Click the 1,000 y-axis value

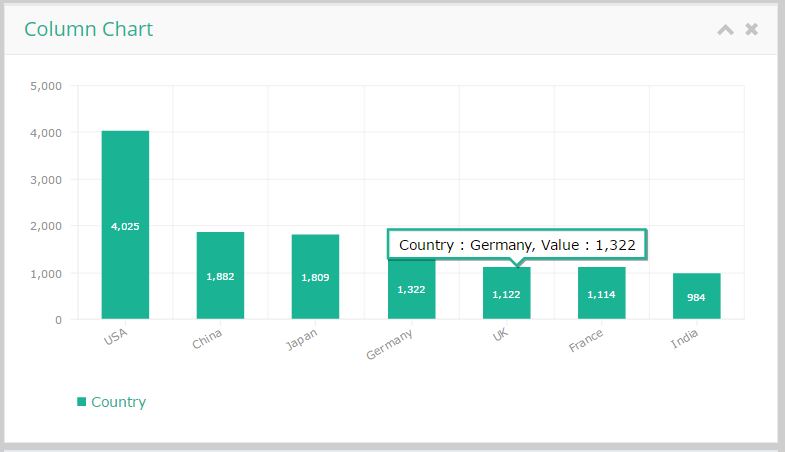coord(46,274)
